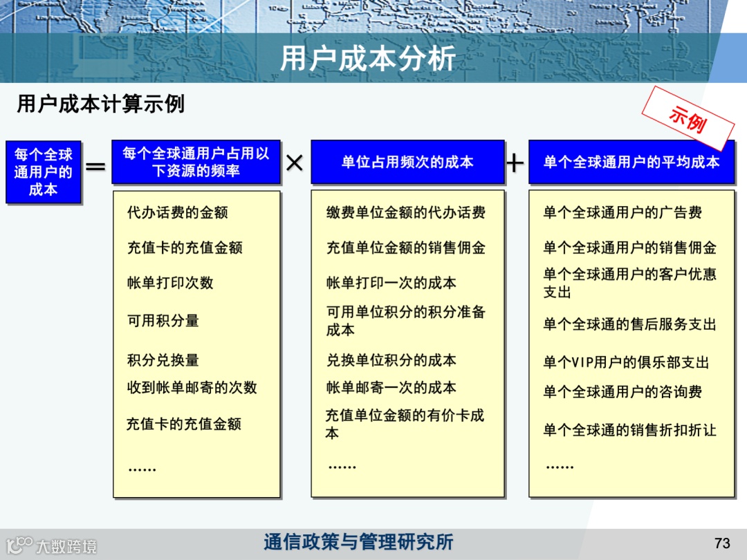Click the header 单个全球通用户的平均成本
747x560 pixels.
(x=631, y=162)
